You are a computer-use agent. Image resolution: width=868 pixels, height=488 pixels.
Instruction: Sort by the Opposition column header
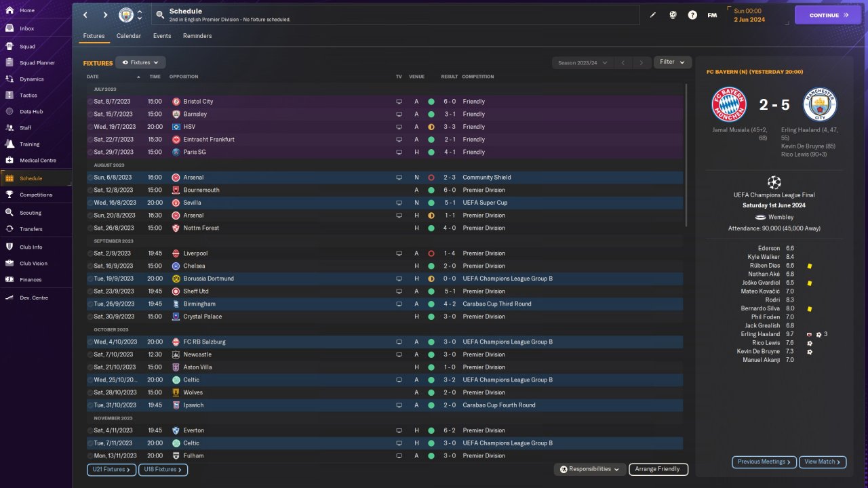184,77
